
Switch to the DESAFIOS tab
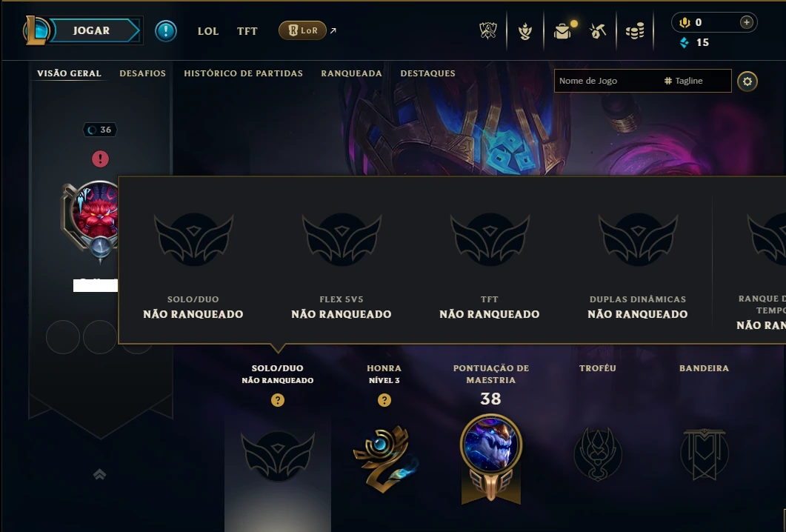tap(142, 73)
